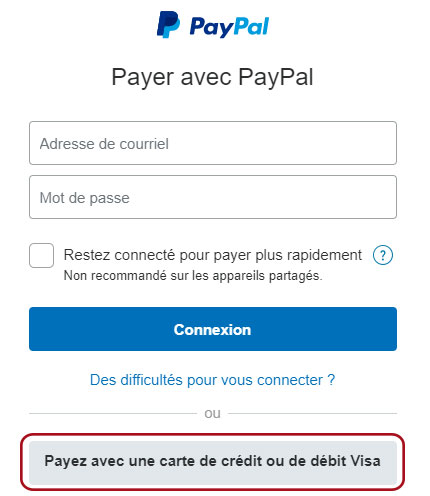
Task: Click 'Non recommandé sur les appareils partagés' text
Action: tap(193, 276)
